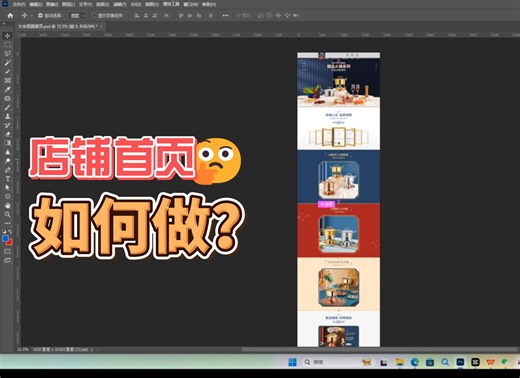Click the 12.5% zoom field in status bar
Image resolution: width=520 pixels, height=378 pixels.
pyautogui.click(x=23, y=350)
